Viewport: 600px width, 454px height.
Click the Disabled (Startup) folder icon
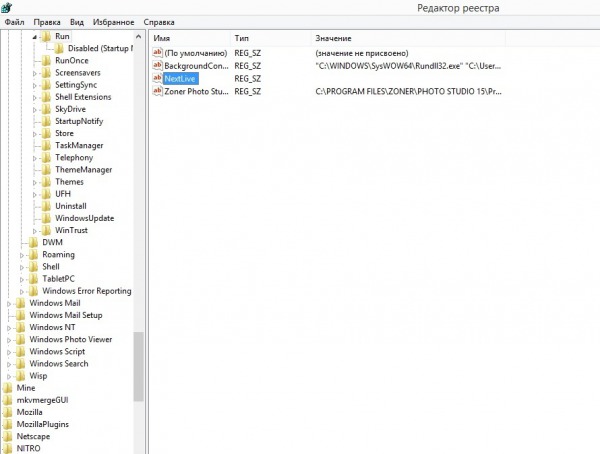coord(59,48)
